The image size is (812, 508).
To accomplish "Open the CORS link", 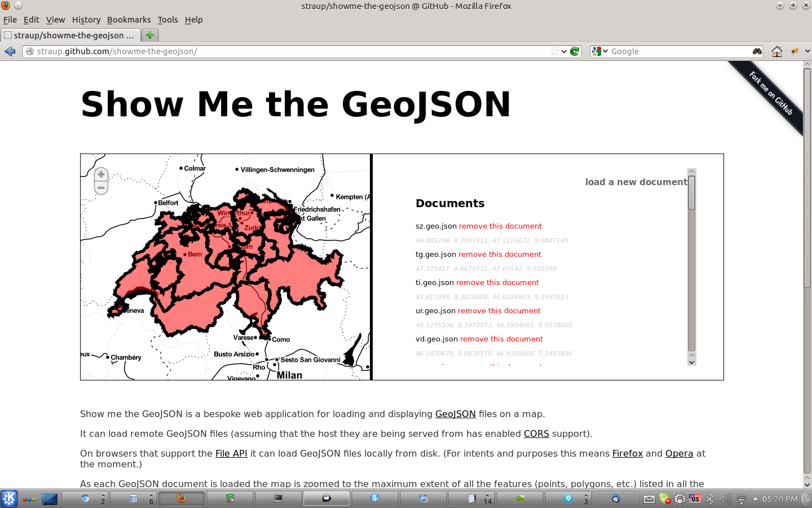I will [536, 433].
